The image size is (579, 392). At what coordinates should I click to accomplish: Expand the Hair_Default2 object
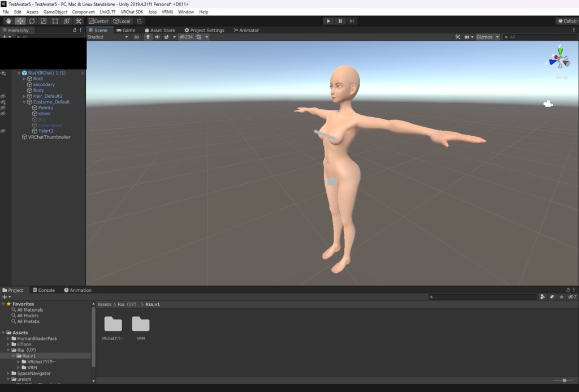click(x=24, y=96)
